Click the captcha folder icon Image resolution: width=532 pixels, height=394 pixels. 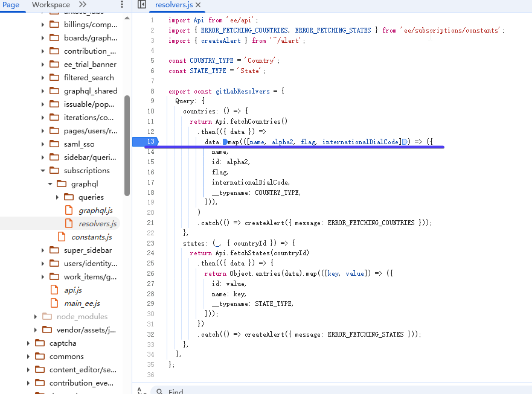[x=40, y=343]
